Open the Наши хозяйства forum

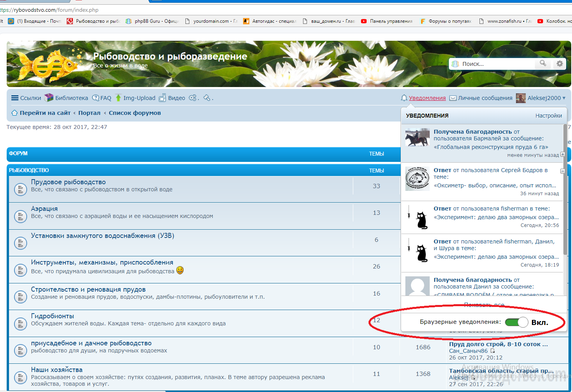click(x=57, y=370)
